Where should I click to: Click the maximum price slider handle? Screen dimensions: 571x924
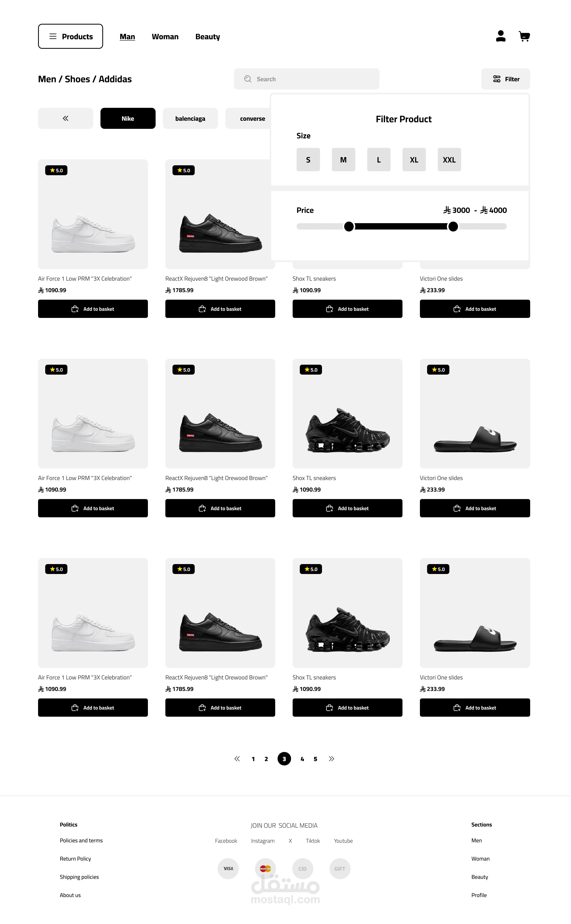pyautogui.click(x=453, y=227)
